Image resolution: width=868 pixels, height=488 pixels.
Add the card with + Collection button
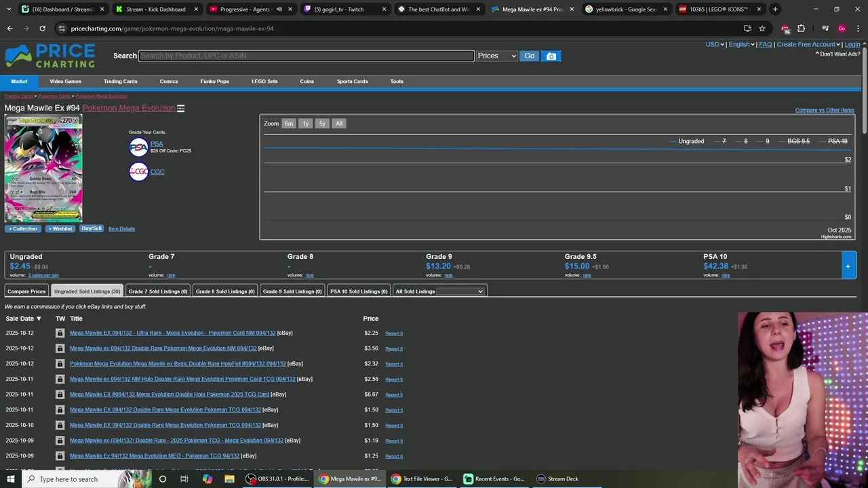click(23, 228)
